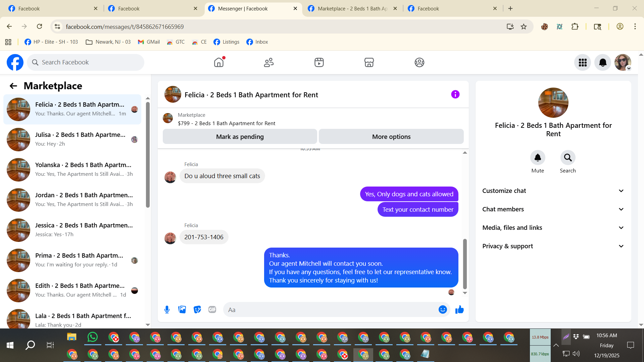Screen dimensions: 644x362
Task: Reload the page in browser toolbar
Action: (x=39, y=27)
